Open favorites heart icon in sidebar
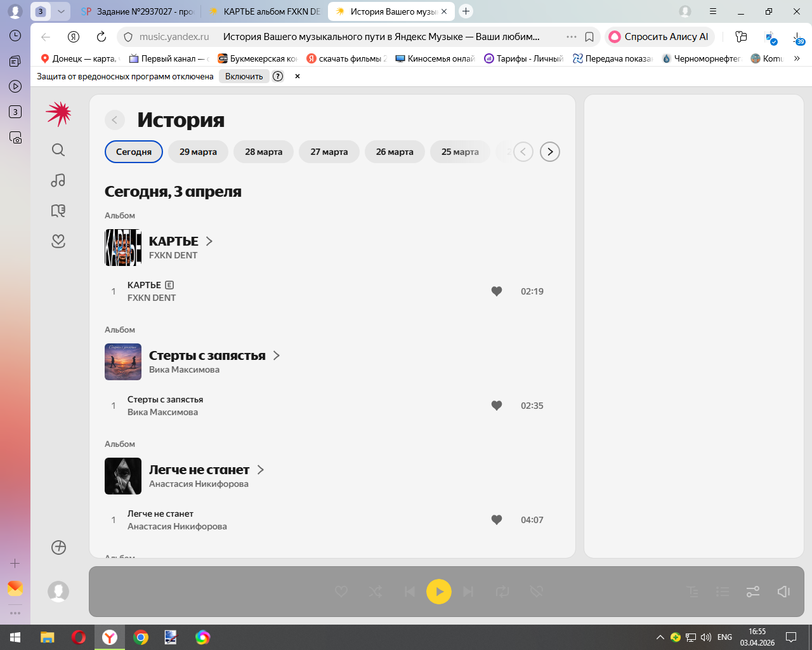This screenshot has height=650, width=812. [58, 241]
